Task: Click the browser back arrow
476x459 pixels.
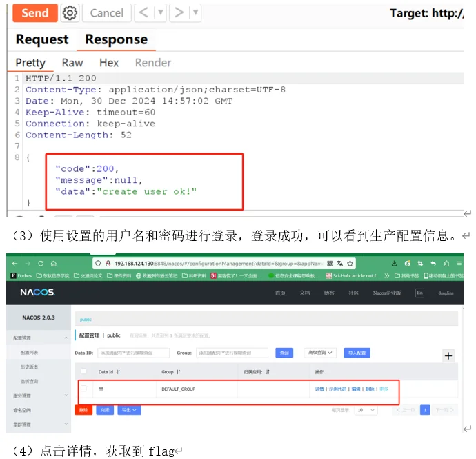Action: coord(15,264)
